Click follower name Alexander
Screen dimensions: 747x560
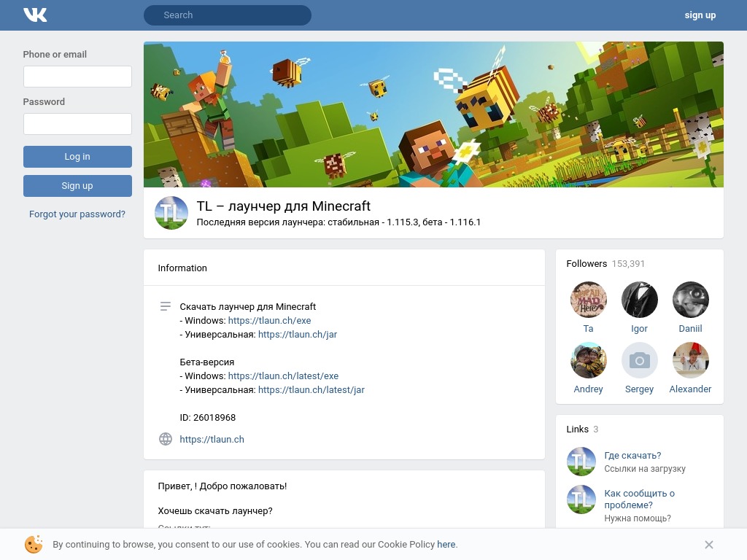[690, 389]
